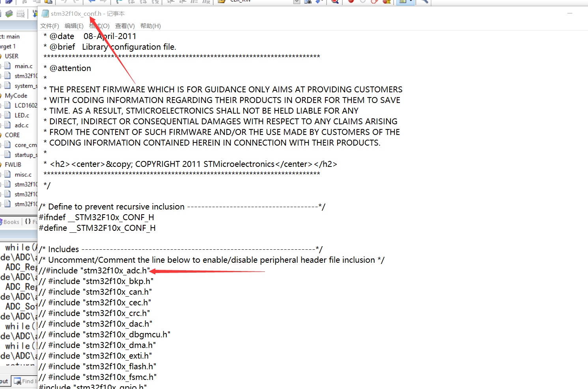Screen dimensions: 588x389
Task: Select the Start/Stop Debug Session icon
Action: pyautogui.click(x=336, y=2)
